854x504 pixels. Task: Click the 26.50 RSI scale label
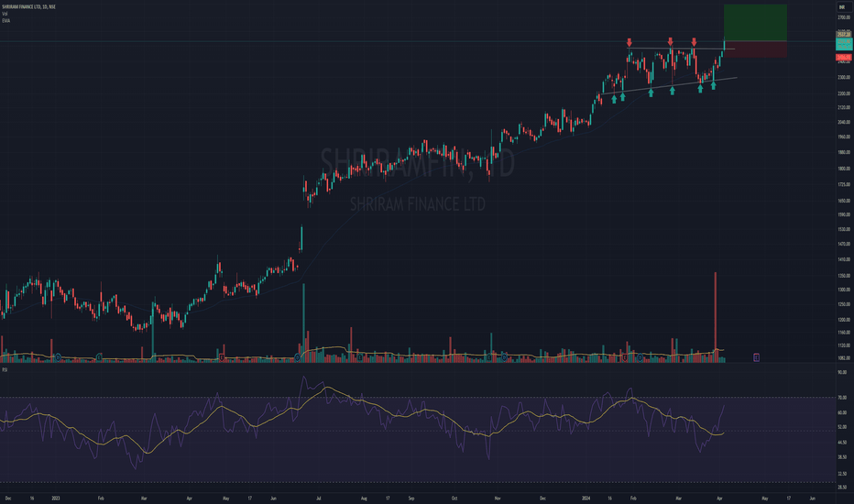point(842,488)
